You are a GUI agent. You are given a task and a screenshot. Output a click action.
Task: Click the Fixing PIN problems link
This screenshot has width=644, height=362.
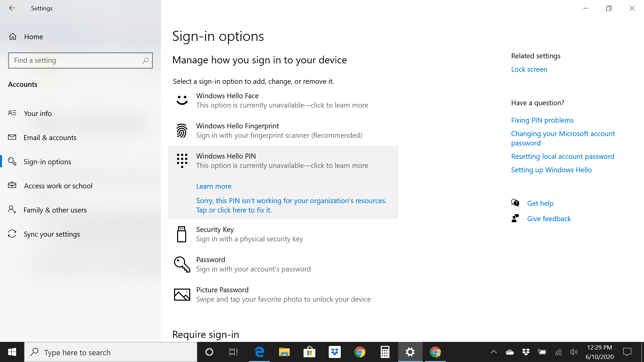(x=542, y=120)
